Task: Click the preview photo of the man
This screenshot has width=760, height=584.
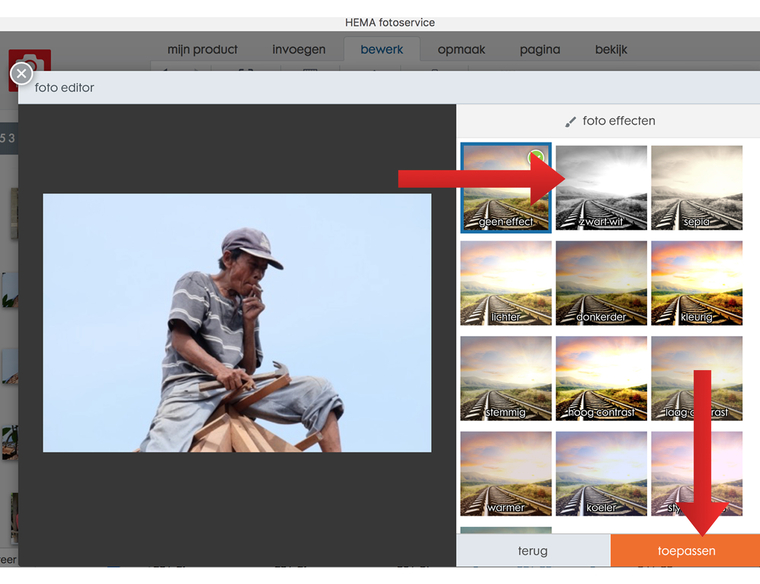Action: (x=237, y=323)
